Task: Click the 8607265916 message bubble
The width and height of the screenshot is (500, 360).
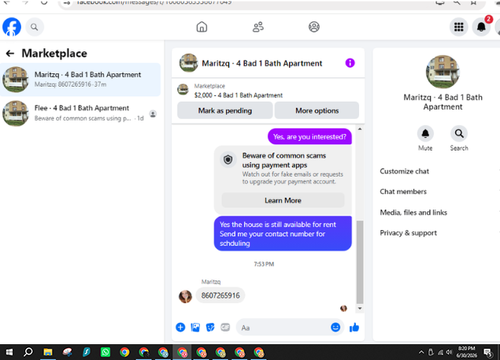Action: [220, 296]
